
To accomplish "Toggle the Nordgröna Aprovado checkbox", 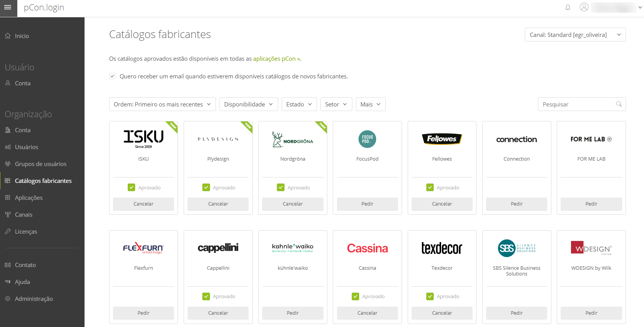I will coord(281,188).
